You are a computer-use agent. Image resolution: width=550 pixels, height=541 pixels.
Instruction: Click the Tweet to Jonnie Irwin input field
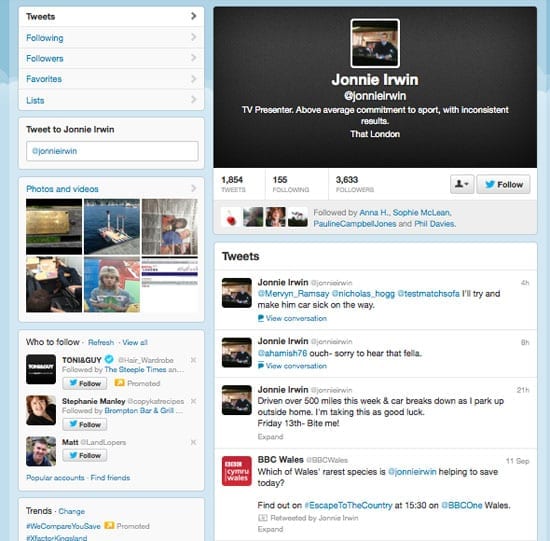pos(112,151)
